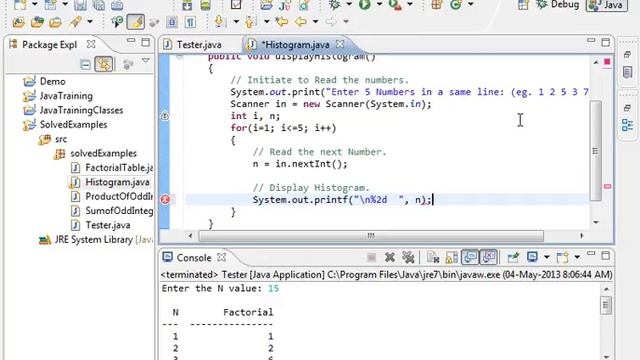The width and height of the screenshot is (640, 360).
Task: Switch to the Java perspective
Action: click(x=607, y=5)
